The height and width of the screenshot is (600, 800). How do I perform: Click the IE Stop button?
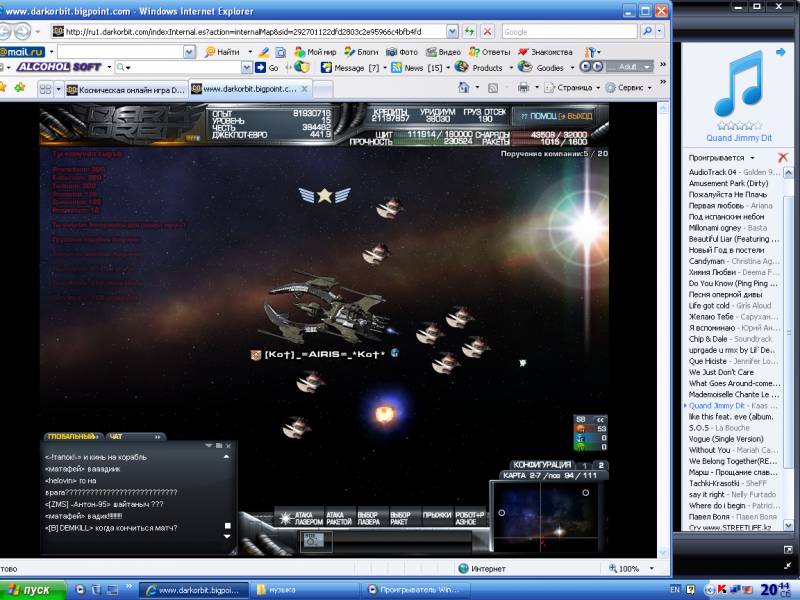click(x=487, y=32)
